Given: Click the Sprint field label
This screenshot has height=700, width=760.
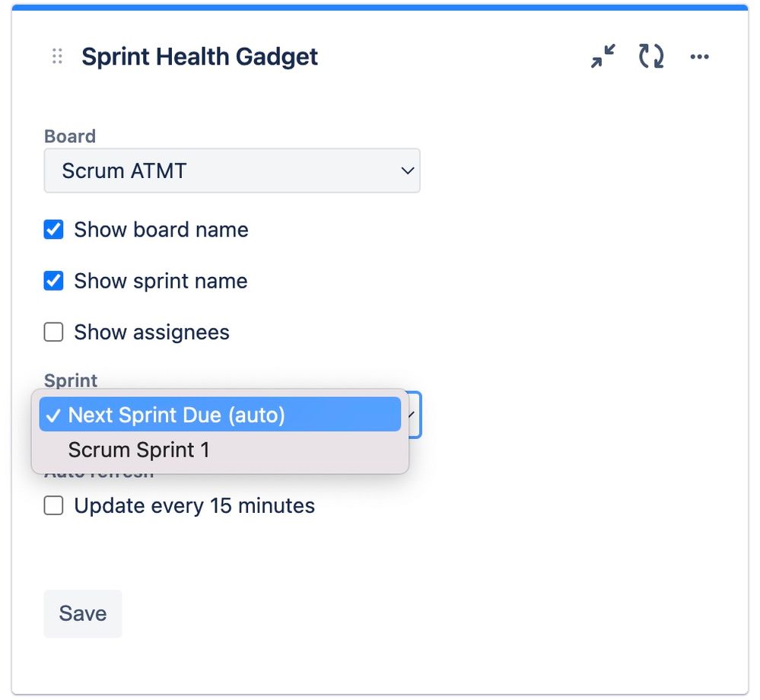Looking at the screenshot, I should [70, 380].
